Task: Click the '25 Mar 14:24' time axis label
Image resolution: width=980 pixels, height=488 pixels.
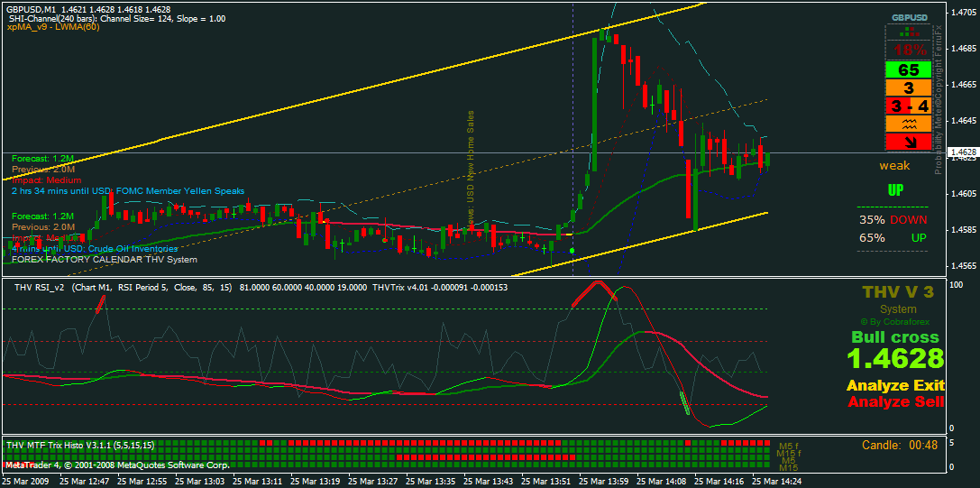Action: coord(777,483)
